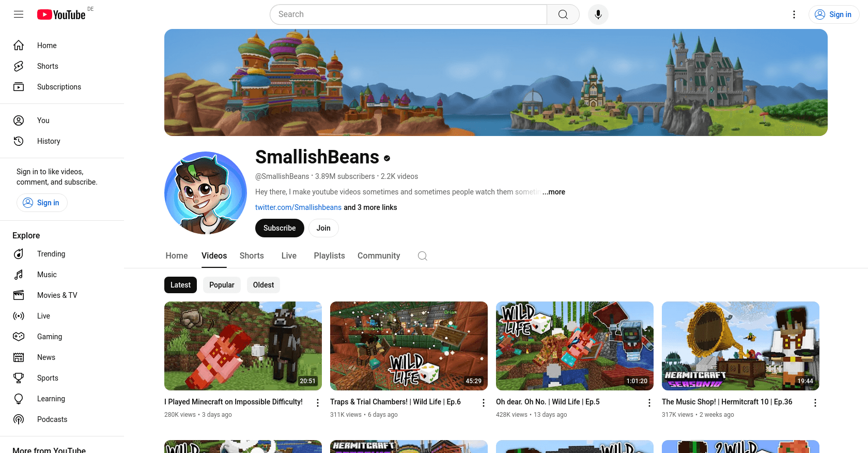
Task: Go to Trending in Explore
Action: (x=51, y=254)
